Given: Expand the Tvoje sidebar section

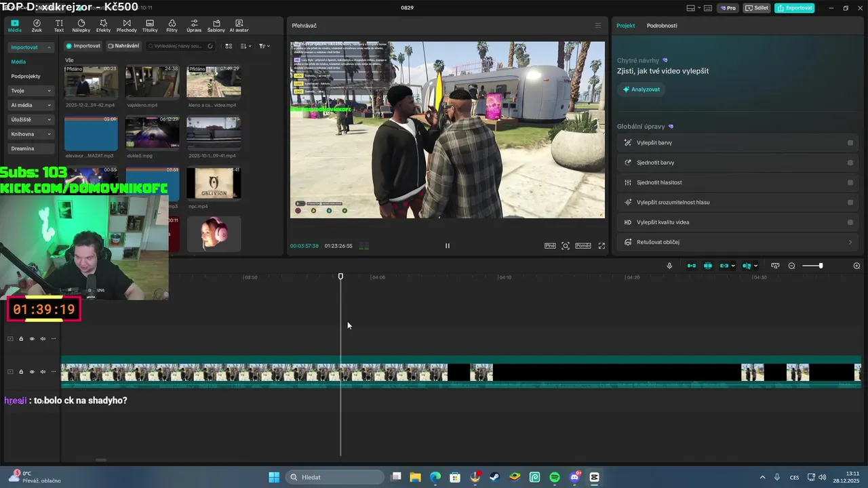Looking at the screenshot, I should (x=49, y=91).
